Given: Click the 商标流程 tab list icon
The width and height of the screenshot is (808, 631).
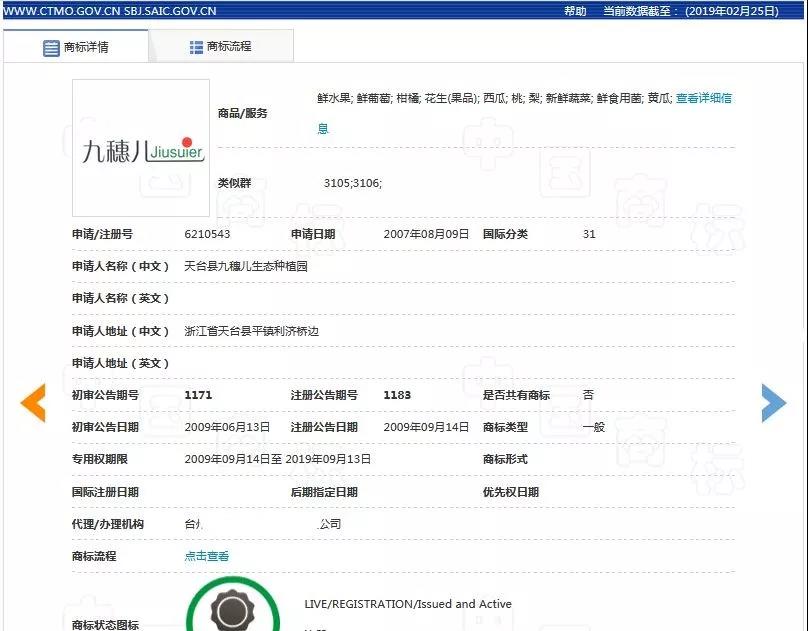Looking at the screenshot, I should coord(196,47).
